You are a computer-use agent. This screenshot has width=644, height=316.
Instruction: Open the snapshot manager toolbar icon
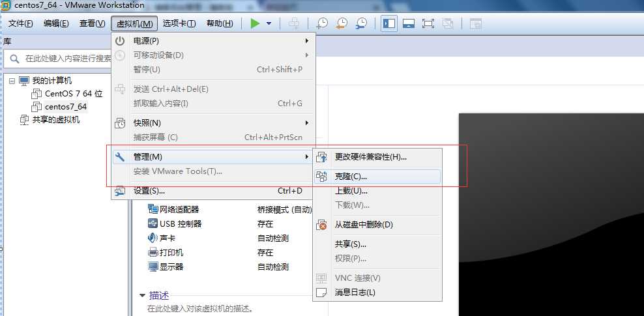click(x=361, y=23)
